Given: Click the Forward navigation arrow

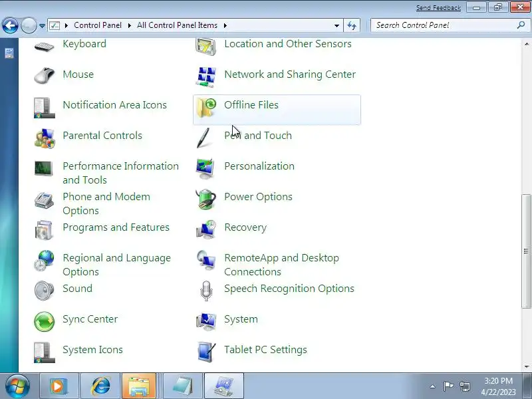Looking at the screenshot, I should point(29,25).
